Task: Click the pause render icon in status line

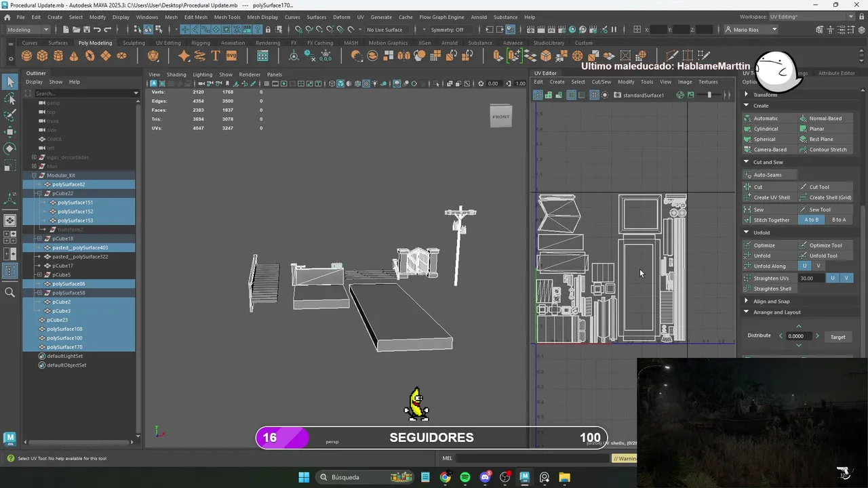Action: click(614, 29)
